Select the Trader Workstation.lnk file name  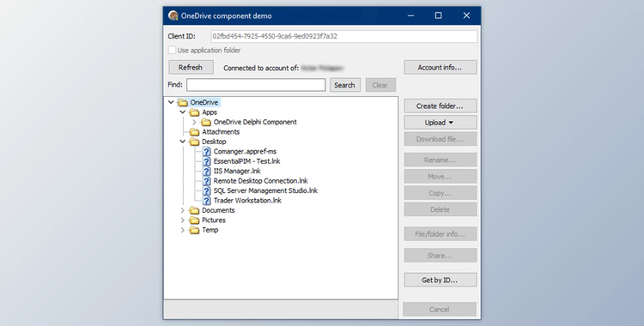pos(247,201)
